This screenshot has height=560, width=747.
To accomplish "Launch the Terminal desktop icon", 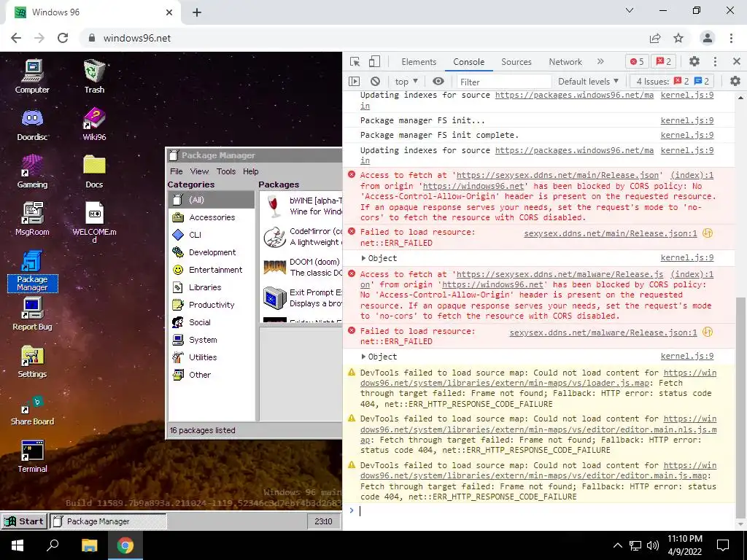I will click(x=32, y=456).
